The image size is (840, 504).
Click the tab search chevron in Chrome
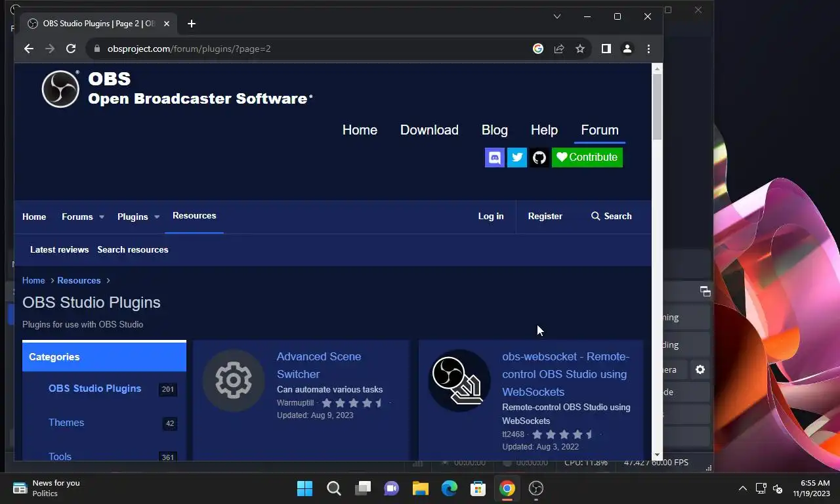(557, 16)
